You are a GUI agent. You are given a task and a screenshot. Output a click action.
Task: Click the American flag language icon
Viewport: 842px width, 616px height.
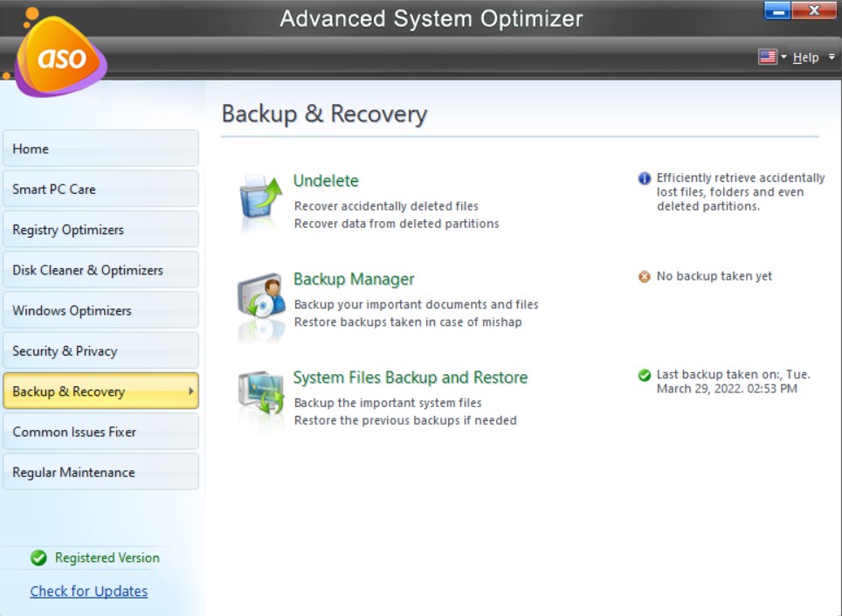(767, 56)
